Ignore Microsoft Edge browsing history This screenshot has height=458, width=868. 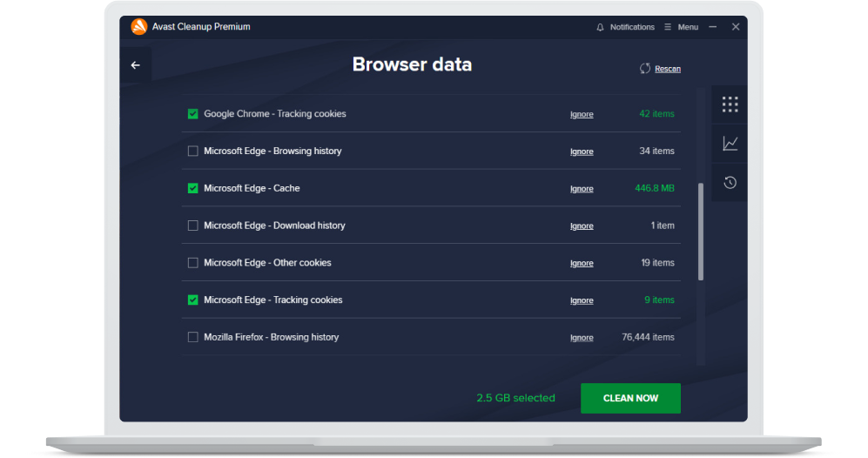[582, 152]
